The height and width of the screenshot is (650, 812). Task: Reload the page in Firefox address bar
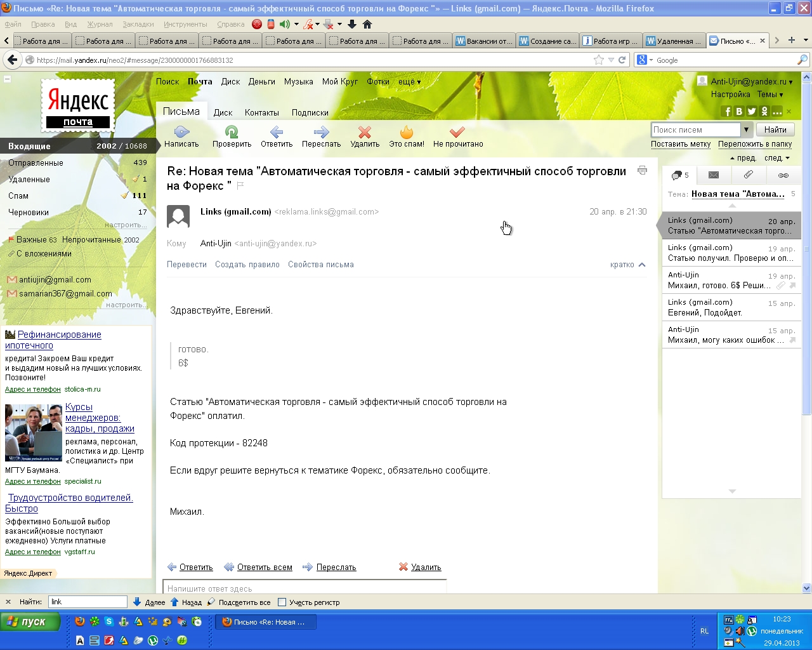click(622, 60)
